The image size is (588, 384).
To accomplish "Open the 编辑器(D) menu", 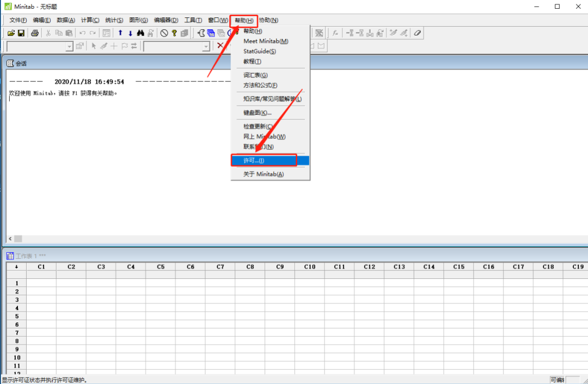I will [x=166, y=20].
